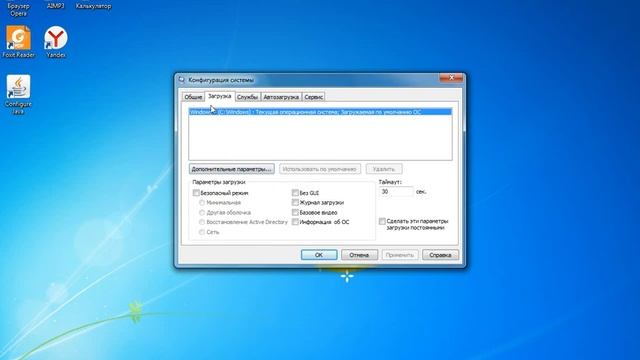Check the Базовое видео option

pyautogui.click(x=295, y=212)
